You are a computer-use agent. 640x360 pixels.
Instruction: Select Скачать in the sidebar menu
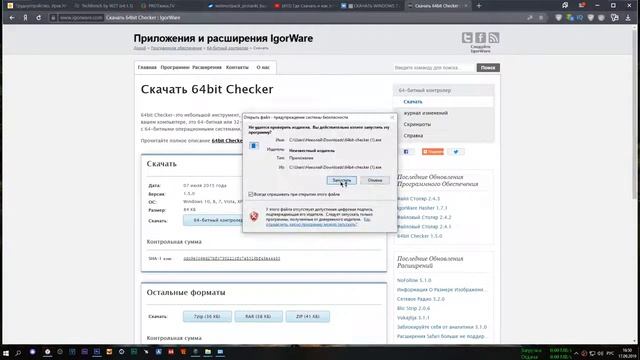pyautogui.click(x=413, y=102)
